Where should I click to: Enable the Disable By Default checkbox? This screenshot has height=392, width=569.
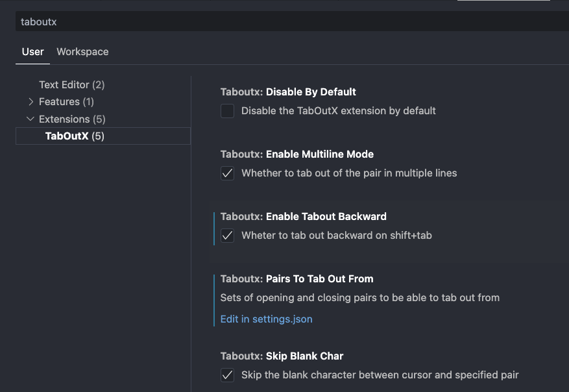click(x=227, y=111)
